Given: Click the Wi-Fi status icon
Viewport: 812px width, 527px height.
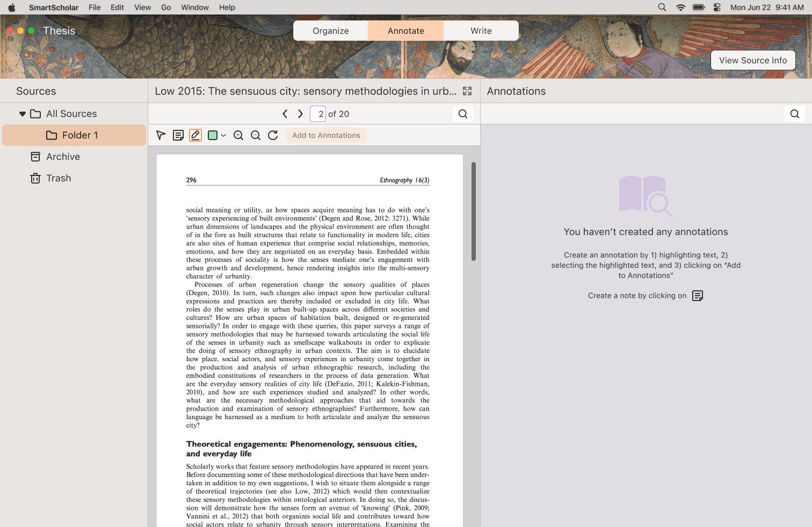Looking at the screenshot, I should [x=680, y=8].
